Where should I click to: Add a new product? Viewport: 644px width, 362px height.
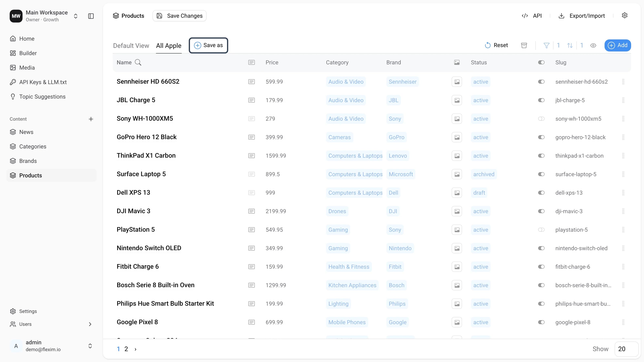tap(617, 45)
